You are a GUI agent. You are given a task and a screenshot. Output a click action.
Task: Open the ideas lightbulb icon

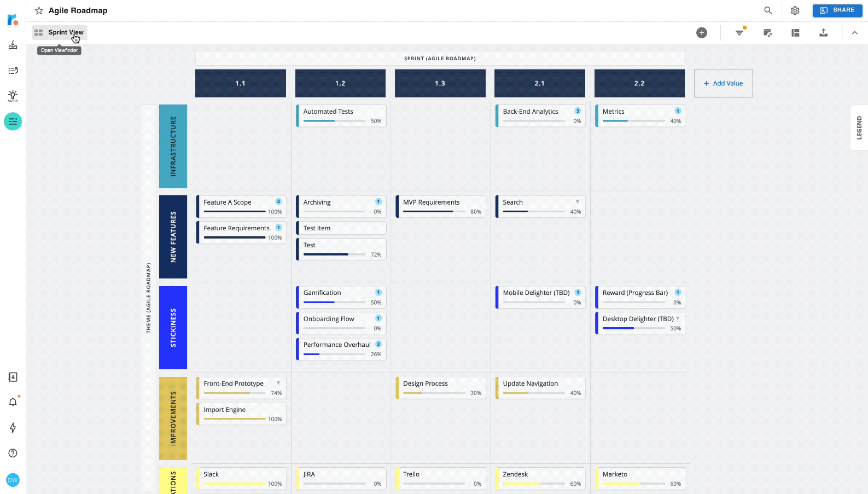[13, 96]
